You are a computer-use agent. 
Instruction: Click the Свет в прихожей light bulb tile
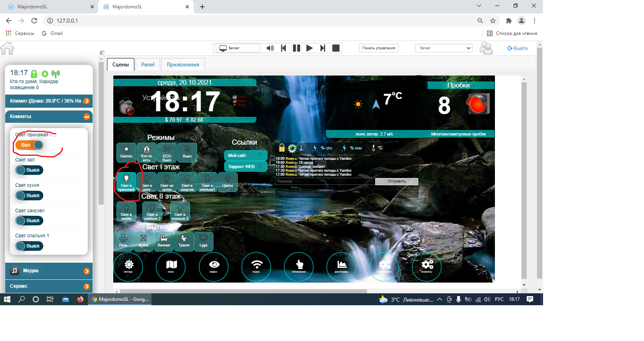[126, 182]
